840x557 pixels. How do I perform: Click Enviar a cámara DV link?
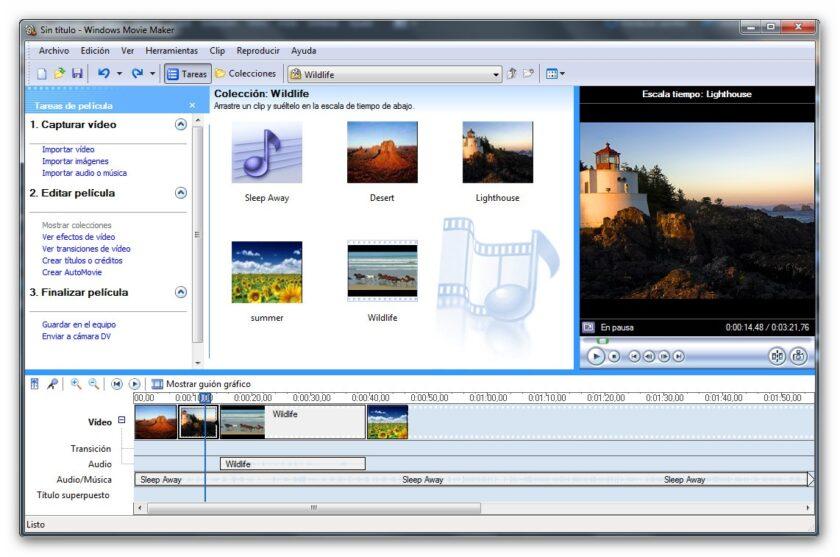pos(76,336)
